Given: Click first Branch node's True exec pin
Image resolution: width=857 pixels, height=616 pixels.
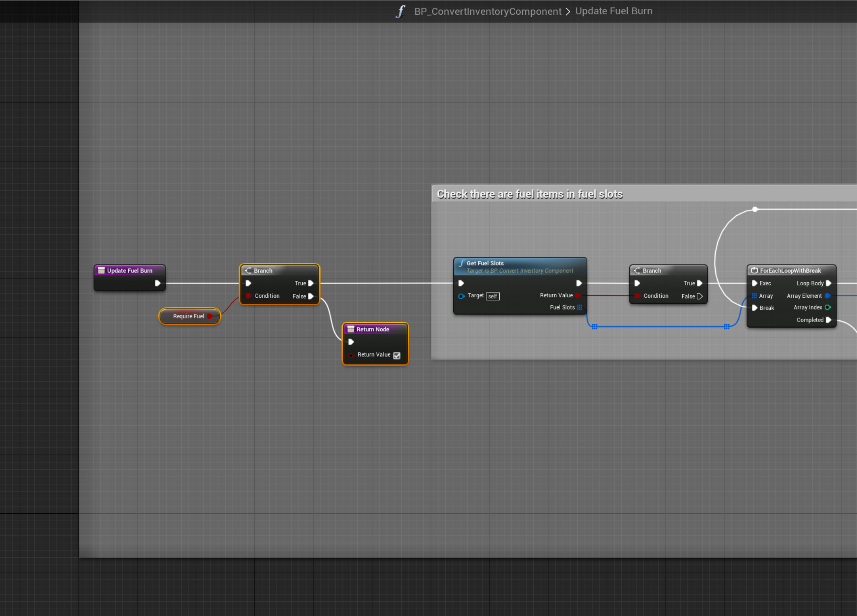Looking at the screenshot, I should [x=311, y=283].
